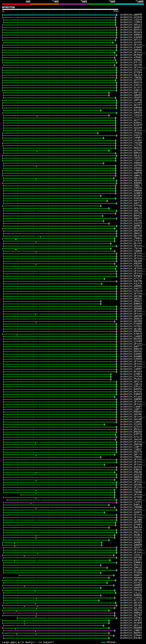Image resolution: width=146 pixels, height=644 pixels.
Task: Select hit UniRef100_A7APX9
Action: click(x=131, y=334)
